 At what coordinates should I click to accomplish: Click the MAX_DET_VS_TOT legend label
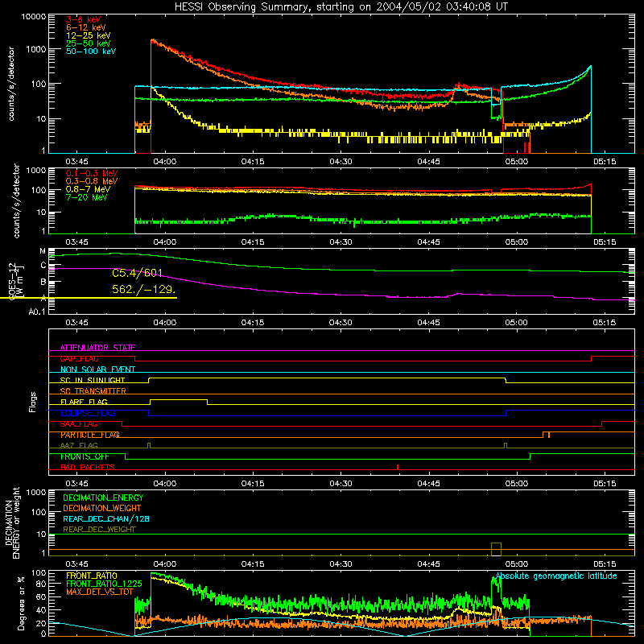tap(100, 592)
